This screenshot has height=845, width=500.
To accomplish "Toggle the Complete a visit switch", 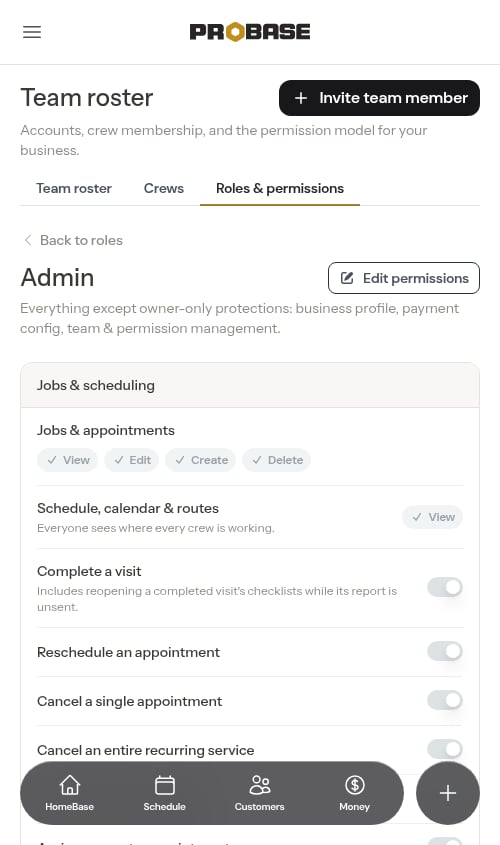I will (445, 587).
